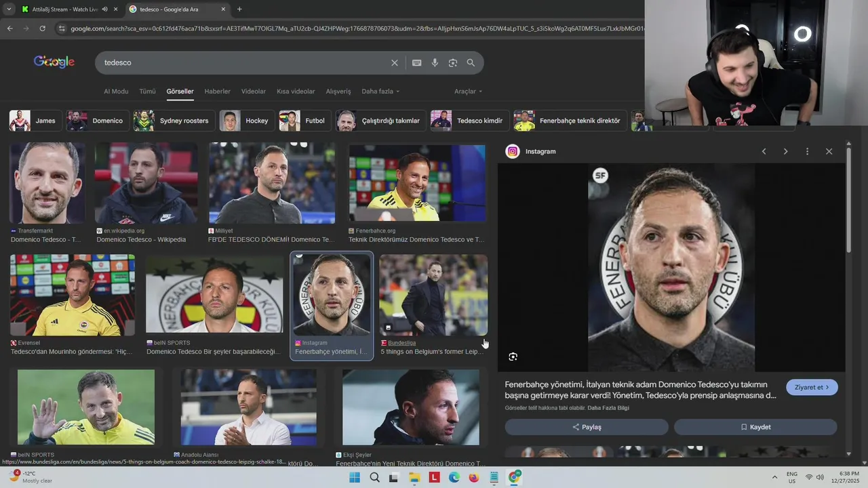Select the Futbol filter chip
The image size is (868, 488).
pyautogui.click(x=304, y=121)
